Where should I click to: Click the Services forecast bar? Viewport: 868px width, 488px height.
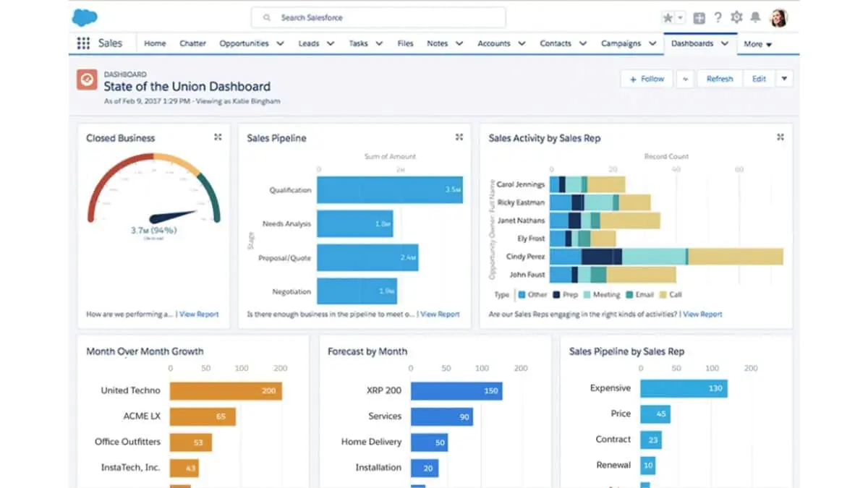click(x=442, y=416)
